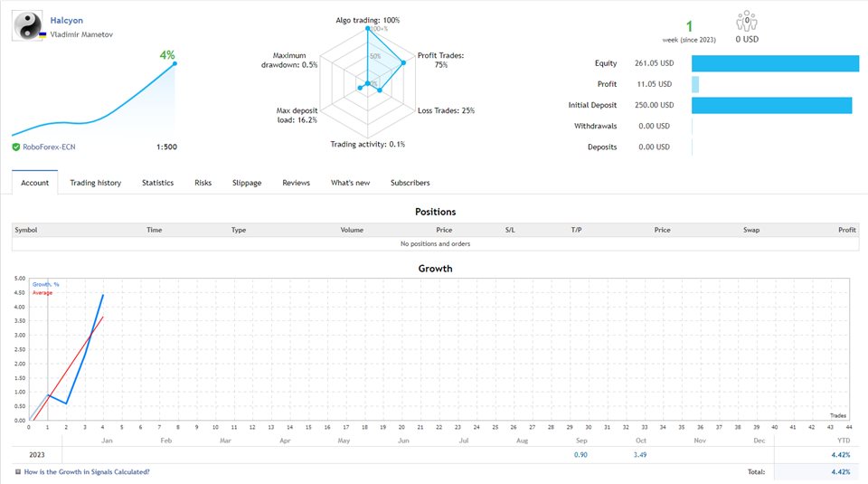View the Reviews tab
This screenshot has height=484, width=868.
(296, 183)
